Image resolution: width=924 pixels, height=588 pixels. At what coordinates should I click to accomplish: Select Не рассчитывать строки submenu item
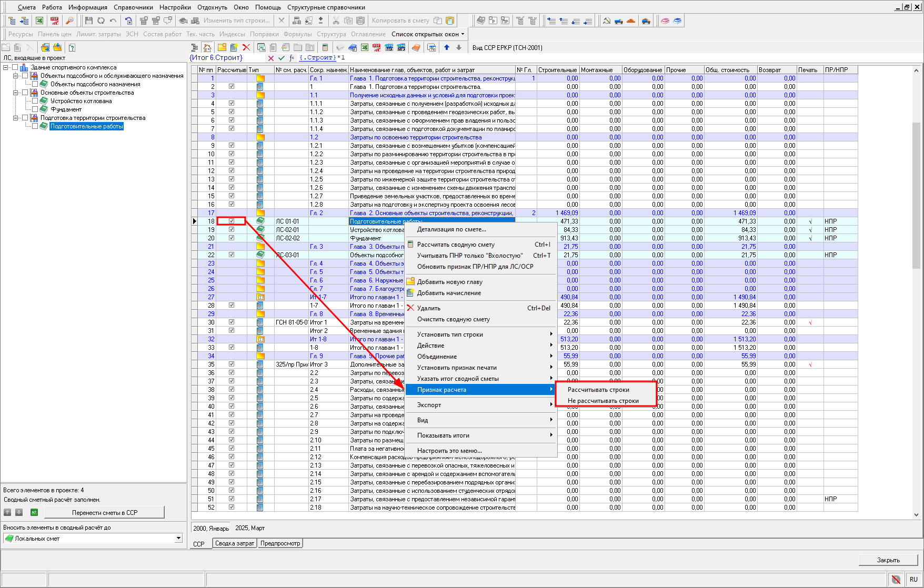click(606, 401)
